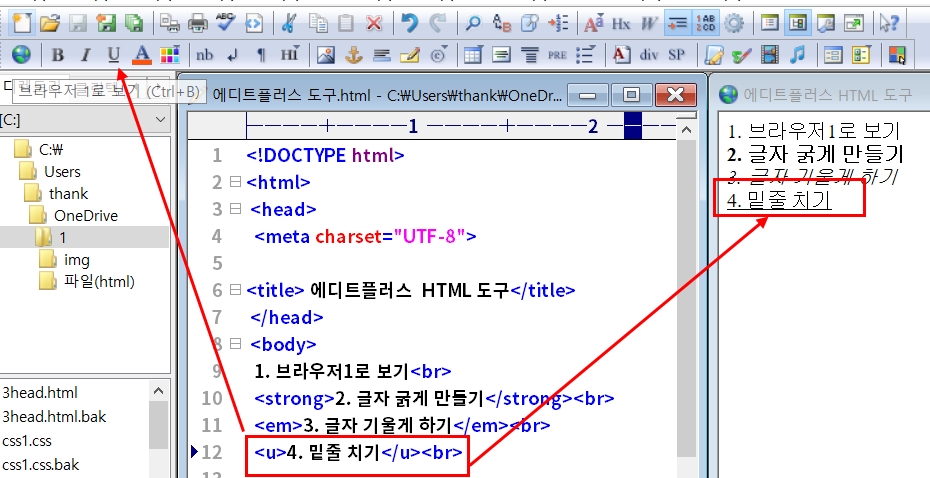Open the HTML color palette grid
Image resolution: width=930 pixels, height=478 pixels.
169,55
